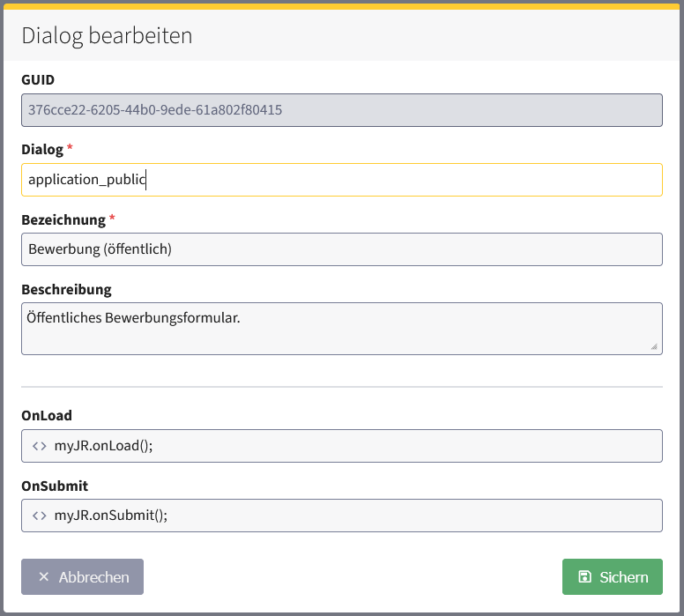Click the Beschreibung textarea resize handle
The image size is (684, 616).
click(654, 346)
